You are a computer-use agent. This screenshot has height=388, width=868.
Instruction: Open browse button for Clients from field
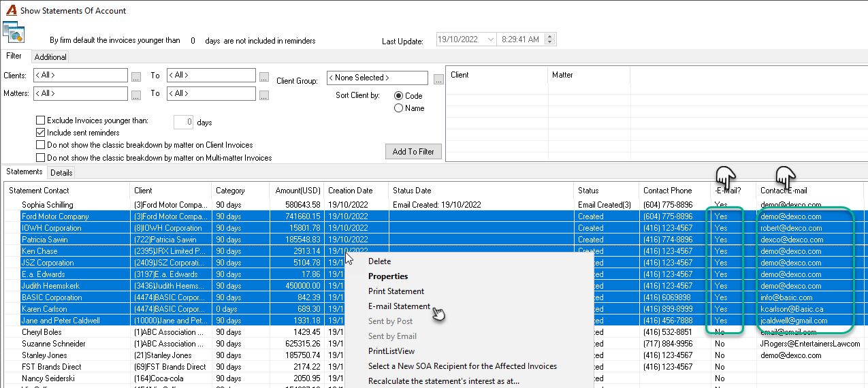pyautogui.click(x=136, y=76)
